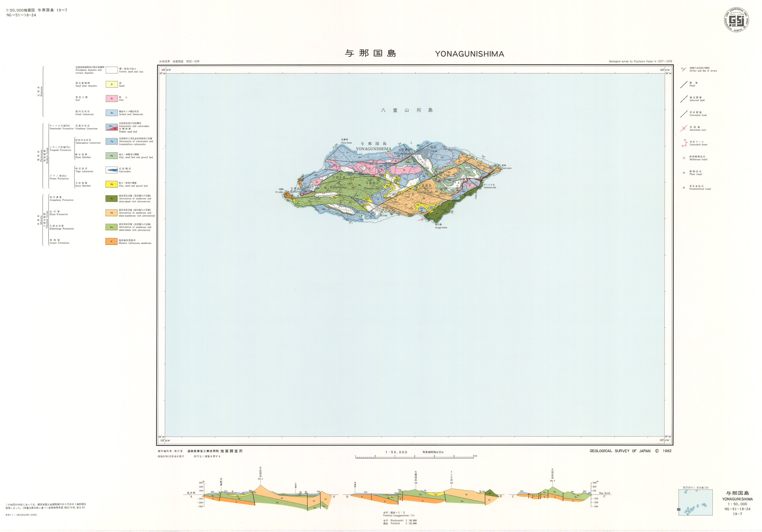The height and width of the screenshot is (532, 762).
Task: Click the Foraminiferal fossil legend symbol
Action: click(x=684, y=188)
